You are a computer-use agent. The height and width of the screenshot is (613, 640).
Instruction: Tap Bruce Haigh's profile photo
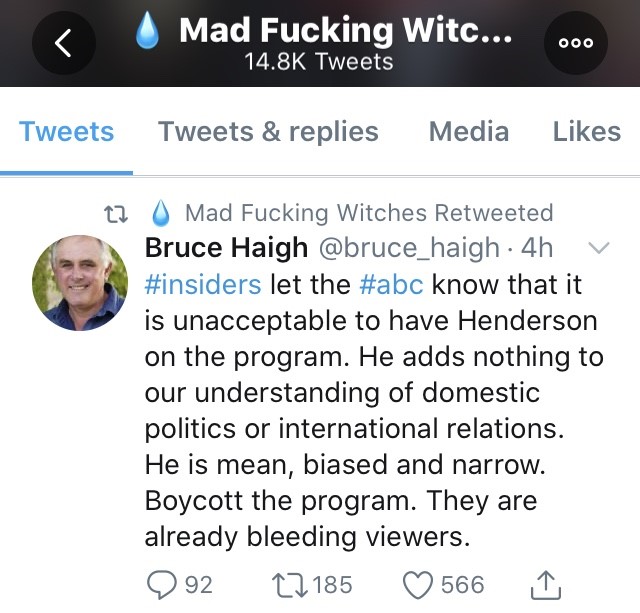click(80, 285)
